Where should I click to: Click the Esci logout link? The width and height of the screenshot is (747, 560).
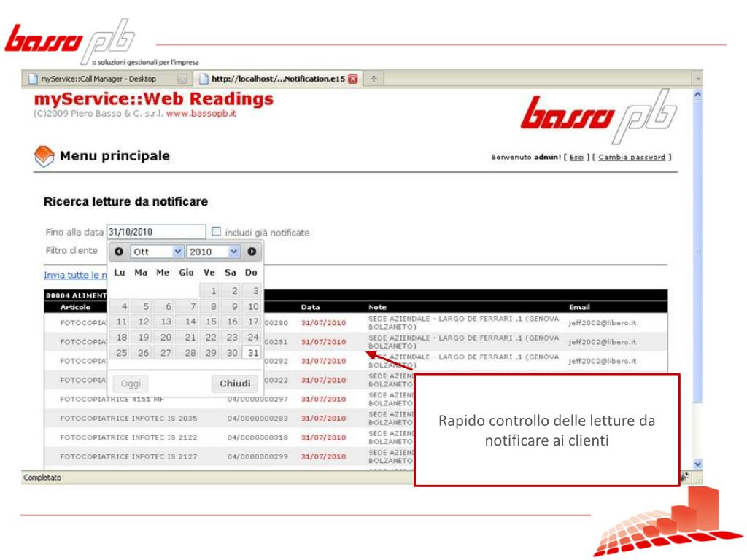click(x=576, y=157)
